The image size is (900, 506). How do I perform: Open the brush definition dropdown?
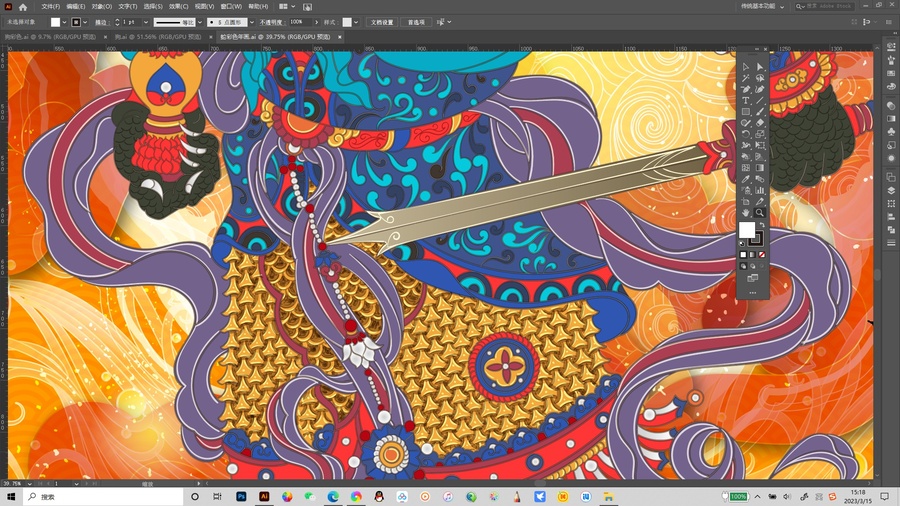[252, 22]
